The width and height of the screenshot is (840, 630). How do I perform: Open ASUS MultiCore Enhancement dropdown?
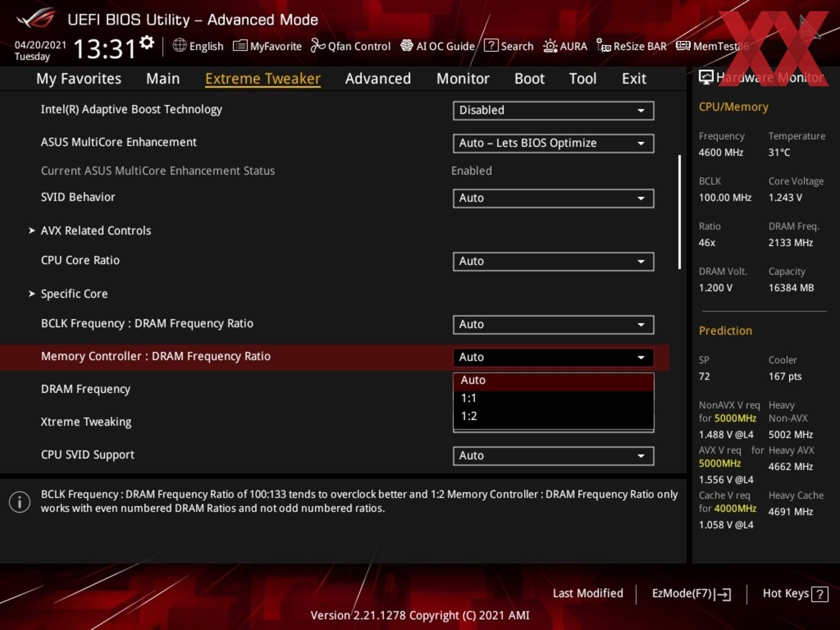[x=553, y=143]
